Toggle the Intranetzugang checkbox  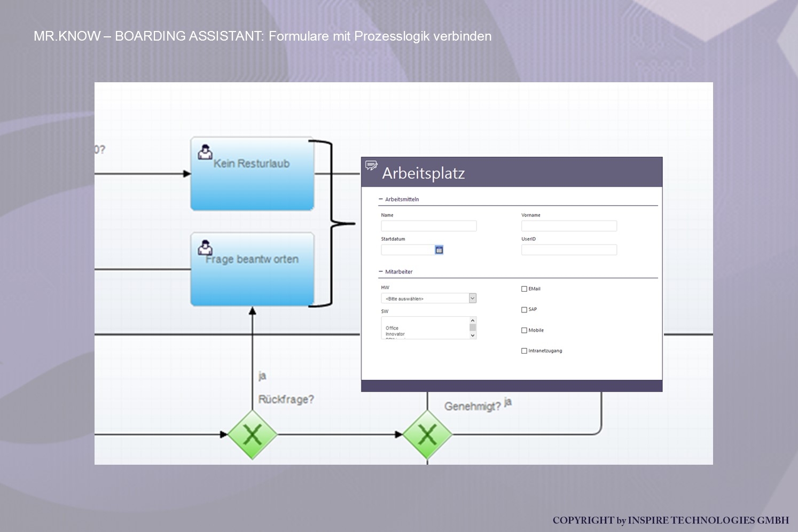coord(524,351)
